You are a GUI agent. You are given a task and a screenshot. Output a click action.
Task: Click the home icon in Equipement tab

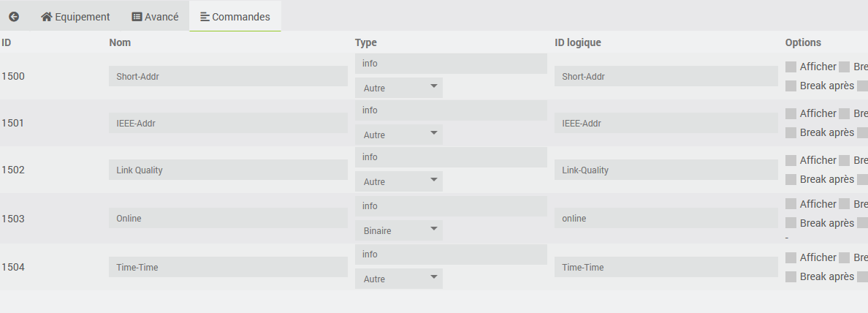coord(47,17)
